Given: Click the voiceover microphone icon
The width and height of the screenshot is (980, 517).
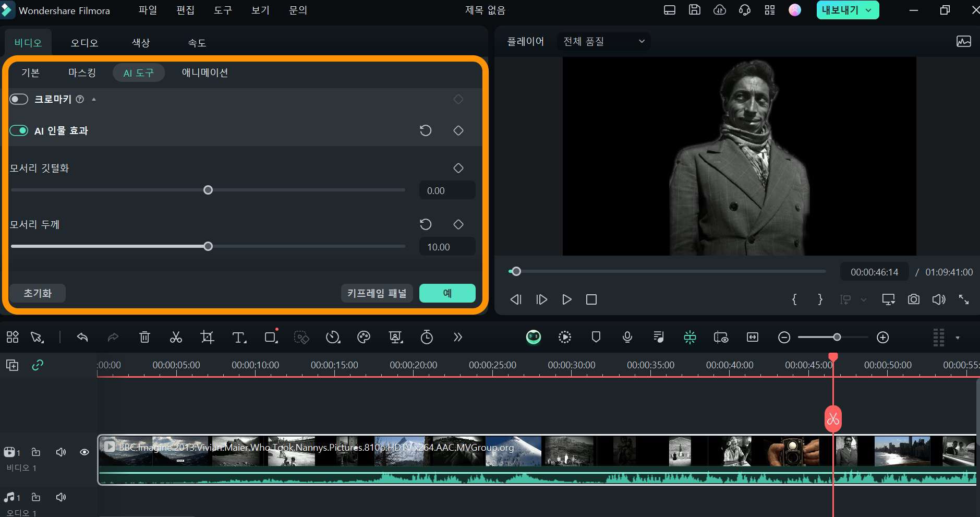Looking at the screenshot, I should (627, 338).
